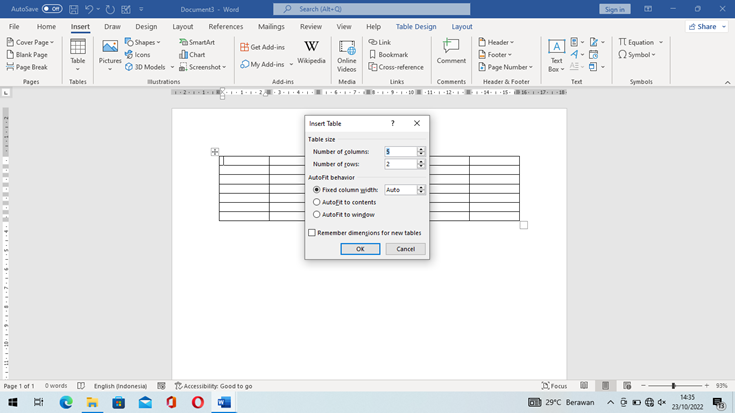Viewport: 735px width, 413px height.
Task: Open the Footer dropdown
Action: pos(495,54)
